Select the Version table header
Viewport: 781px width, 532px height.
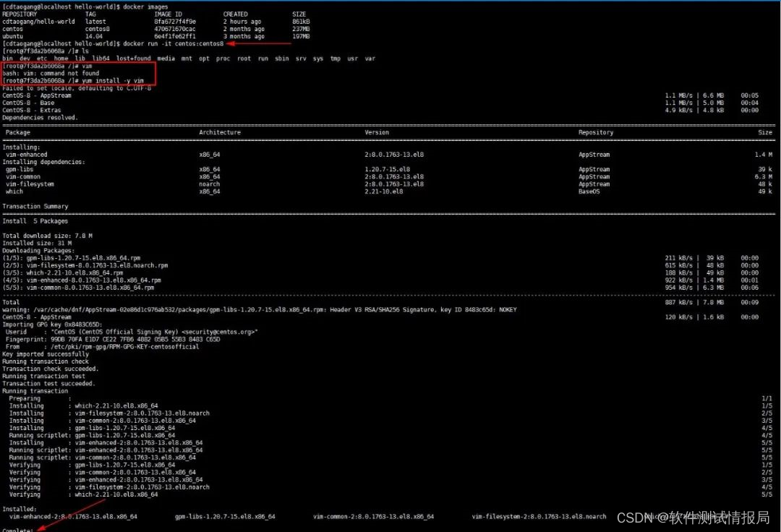[x=377, y=132]
